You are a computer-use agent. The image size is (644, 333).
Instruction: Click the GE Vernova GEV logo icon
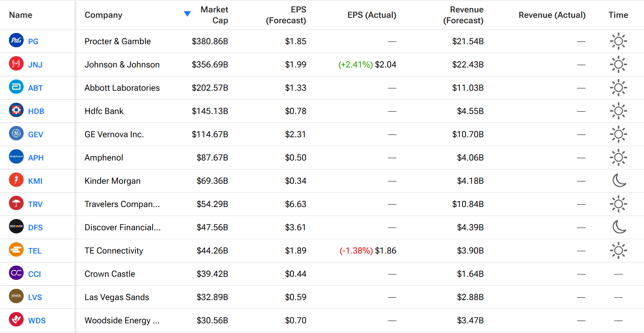click(x=16, y=133)
